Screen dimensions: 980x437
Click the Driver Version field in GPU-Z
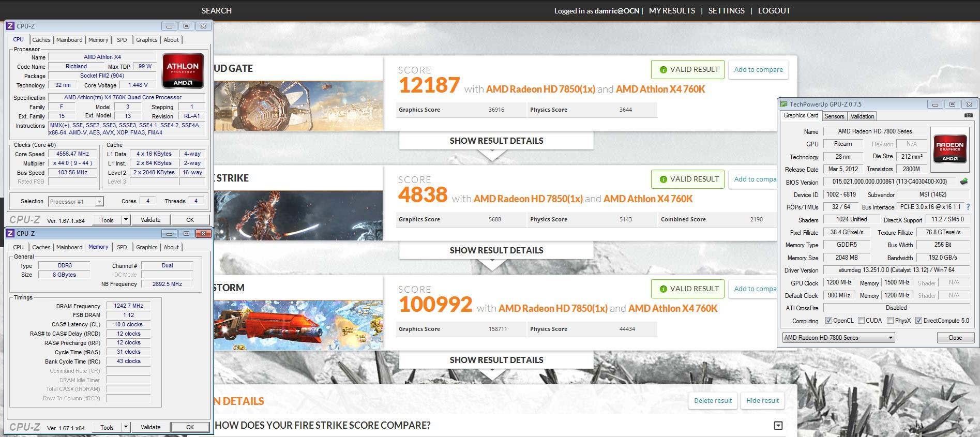[x=896, y=270]
